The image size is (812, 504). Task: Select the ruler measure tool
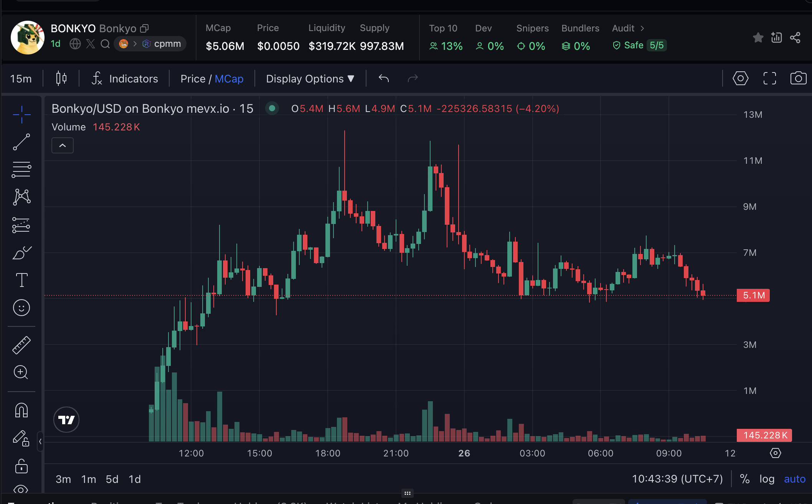coord(21,345)
